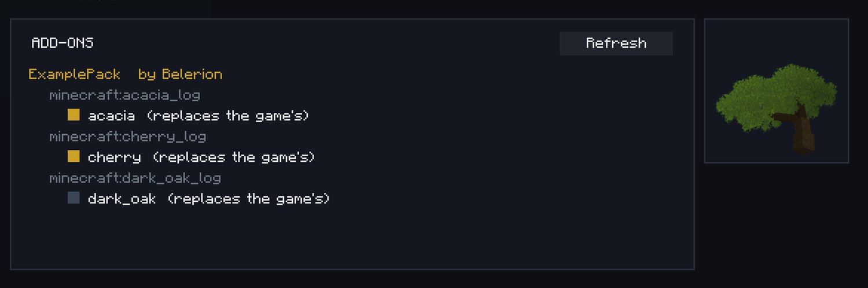Click the green leafy canopy in preview
Screen dimensions: 868x288
coord(775,93)
